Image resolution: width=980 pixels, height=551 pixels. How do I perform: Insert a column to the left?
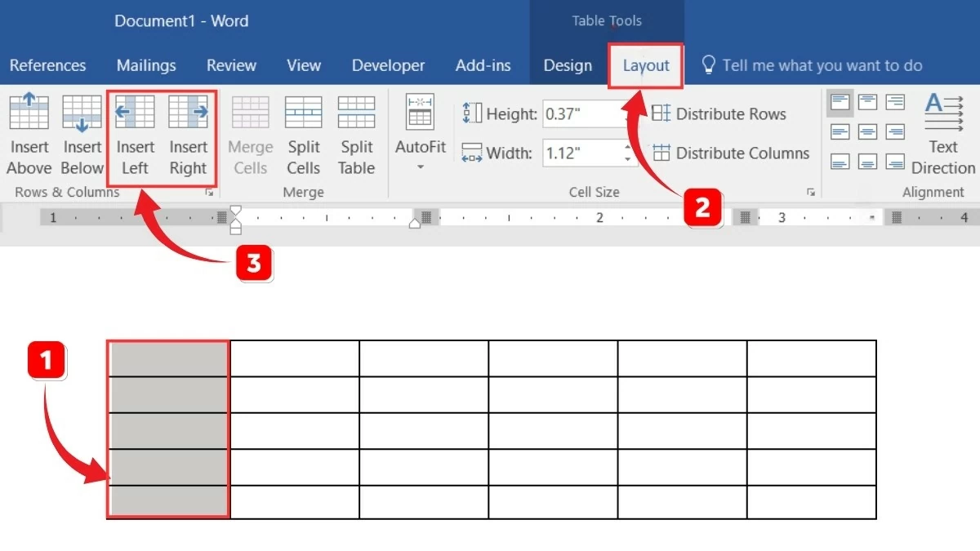(x=135, y=135)
